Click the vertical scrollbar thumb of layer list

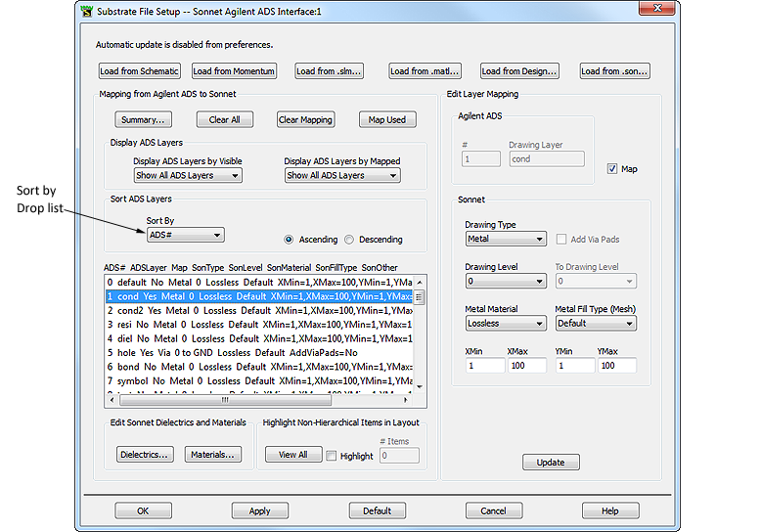(420, 297)
